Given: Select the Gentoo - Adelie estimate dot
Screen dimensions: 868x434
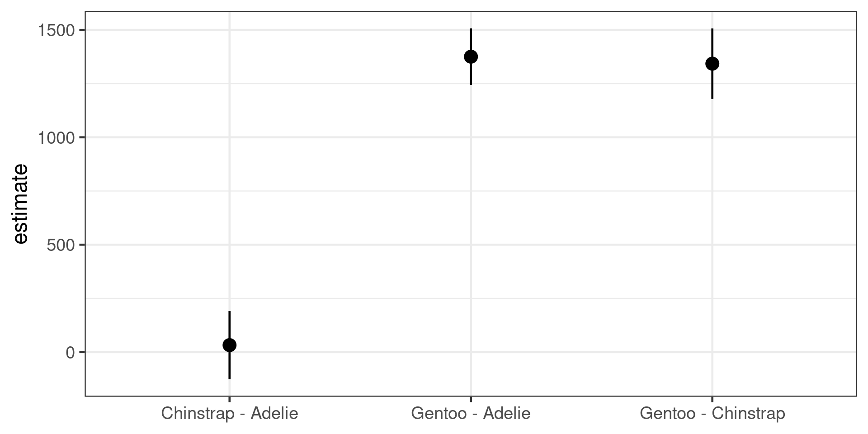Looking at the screenshot, I should click(x=471, y=57).
